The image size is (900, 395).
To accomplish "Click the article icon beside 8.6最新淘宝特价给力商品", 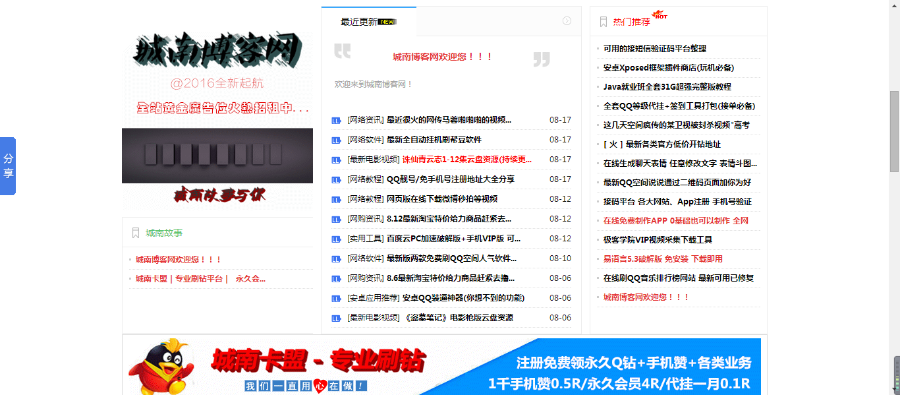I will click(x=336, y=278).
